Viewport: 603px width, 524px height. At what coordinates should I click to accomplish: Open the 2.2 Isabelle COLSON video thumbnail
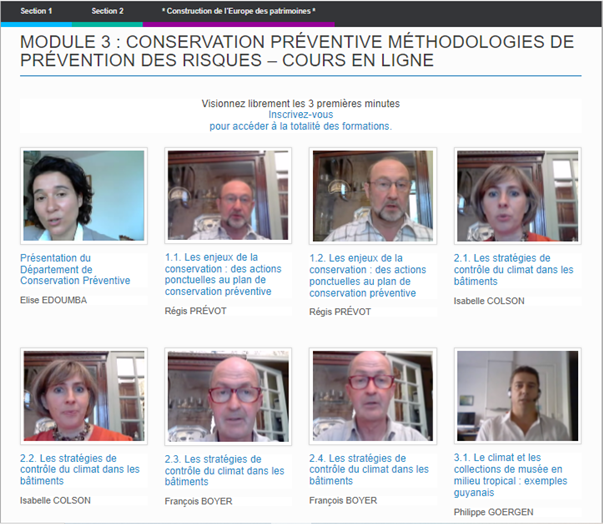84,396
